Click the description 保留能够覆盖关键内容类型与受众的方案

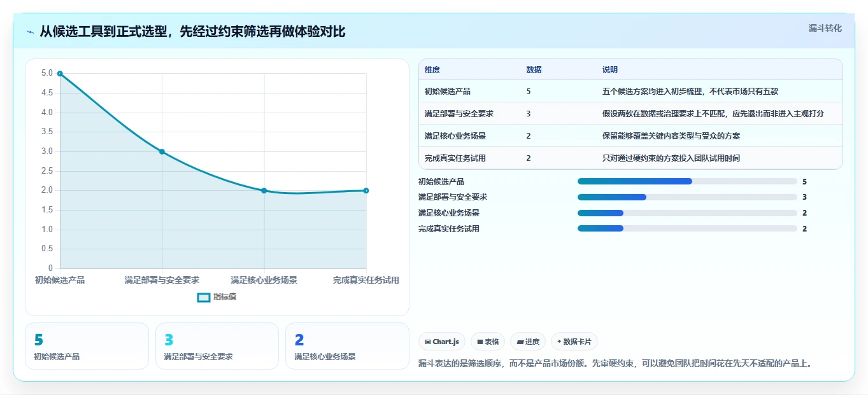671,136
